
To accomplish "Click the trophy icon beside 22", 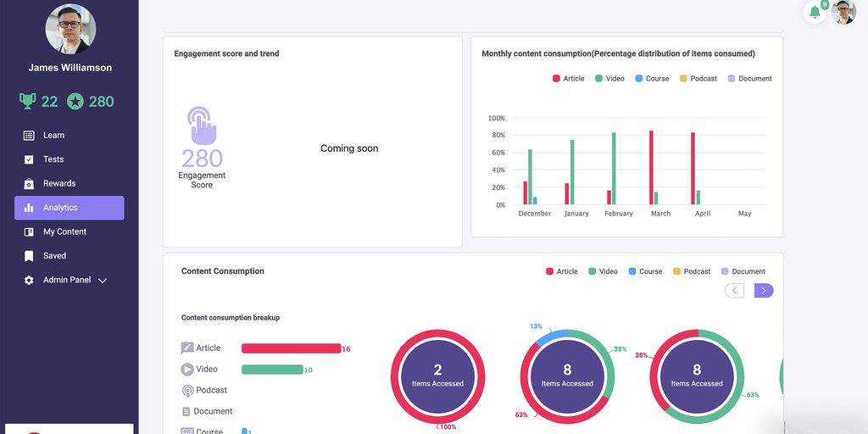I will [x=28, y=102].
